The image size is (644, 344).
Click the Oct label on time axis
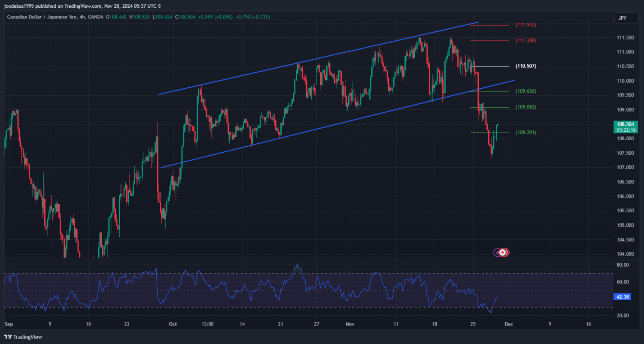click(173, 324)
